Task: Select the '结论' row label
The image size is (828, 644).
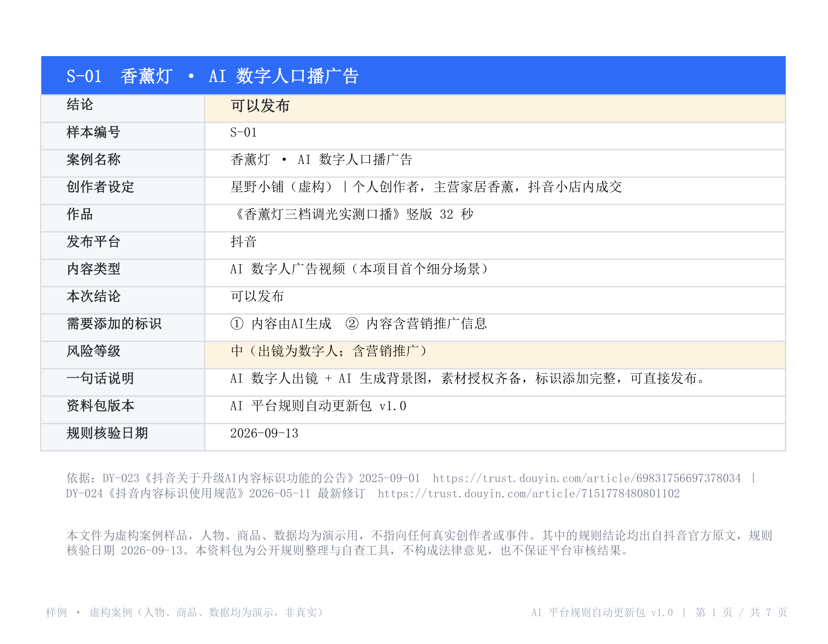Action: point(80,105)
